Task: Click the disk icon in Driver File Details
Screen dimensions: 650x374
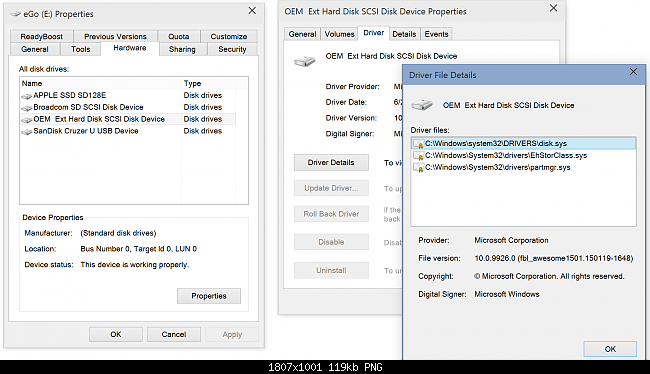Action: pyautogui.click(x=422, y=105)
